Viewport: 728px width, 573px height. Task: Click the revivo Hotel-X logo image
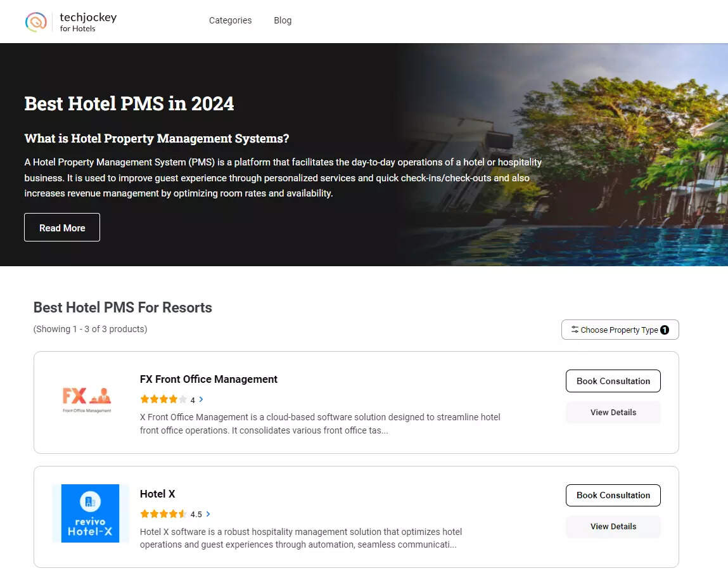[90, 513]
